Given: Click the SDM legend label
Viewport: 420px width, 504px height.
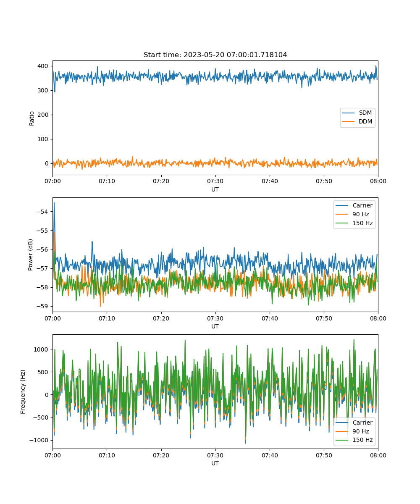Looking at the screenshot, I should click(365, 113).
